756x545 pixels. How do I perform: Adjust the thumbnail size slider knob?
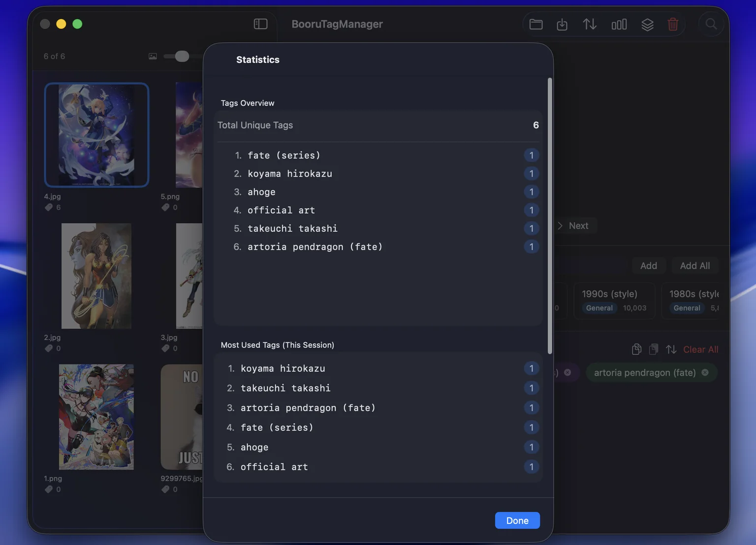tap(182, 56)
